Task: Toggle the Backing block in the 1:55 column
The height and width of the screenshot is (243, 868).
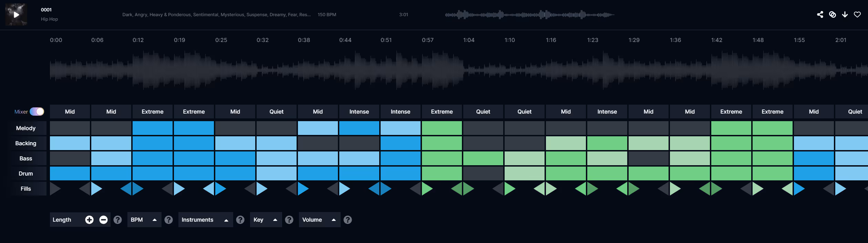Action: [814, 143]
